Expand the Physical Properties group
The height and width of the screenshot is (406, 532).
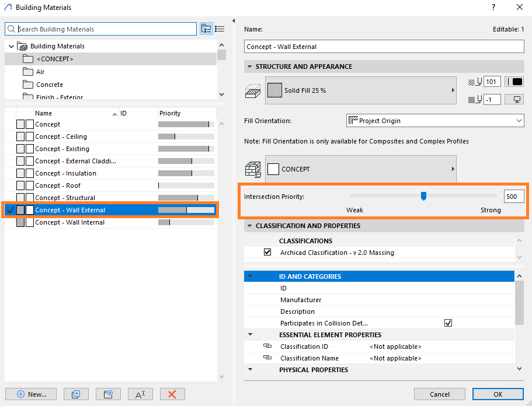tap(250, 369)
